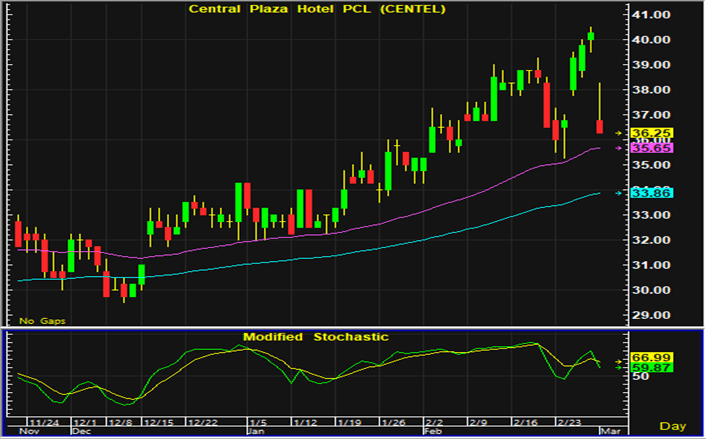Image resolution: width=706 pixels, height=439 pixels.
Task: Click the yellow arrow beside 36.25
Action: 619,132
